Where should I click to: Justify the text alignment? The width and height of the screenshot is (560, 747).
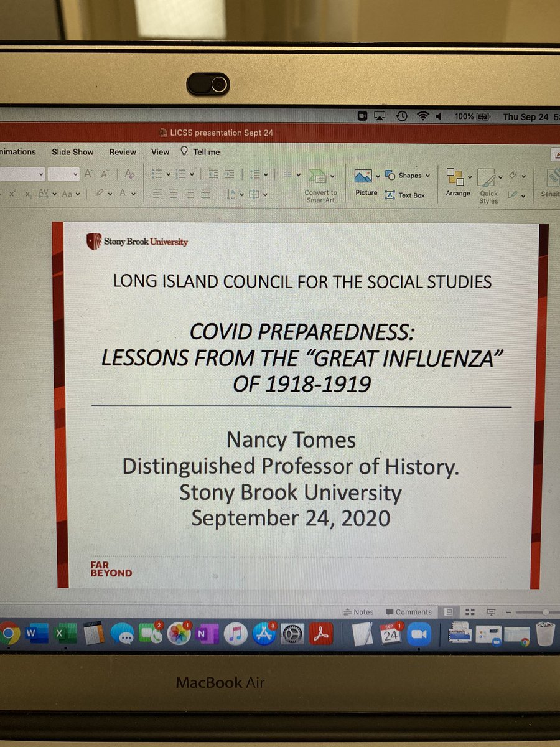pyautogui.click(x=205, y=195)
